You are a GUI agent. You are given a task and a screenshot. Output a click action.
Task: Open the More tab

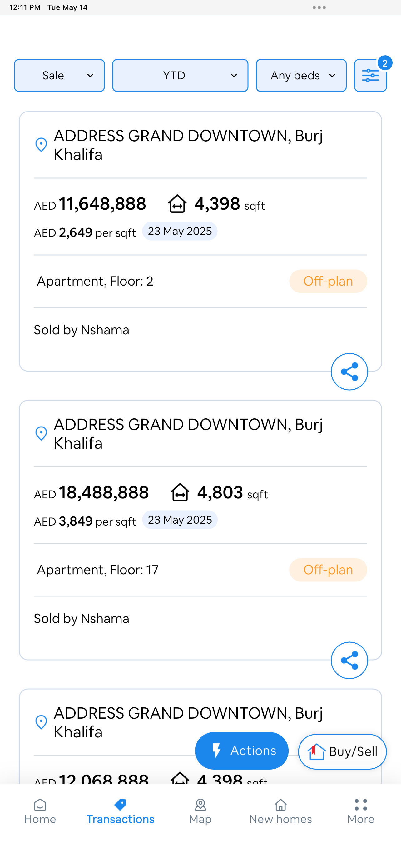pyautogui.click(x=361, y=811)
